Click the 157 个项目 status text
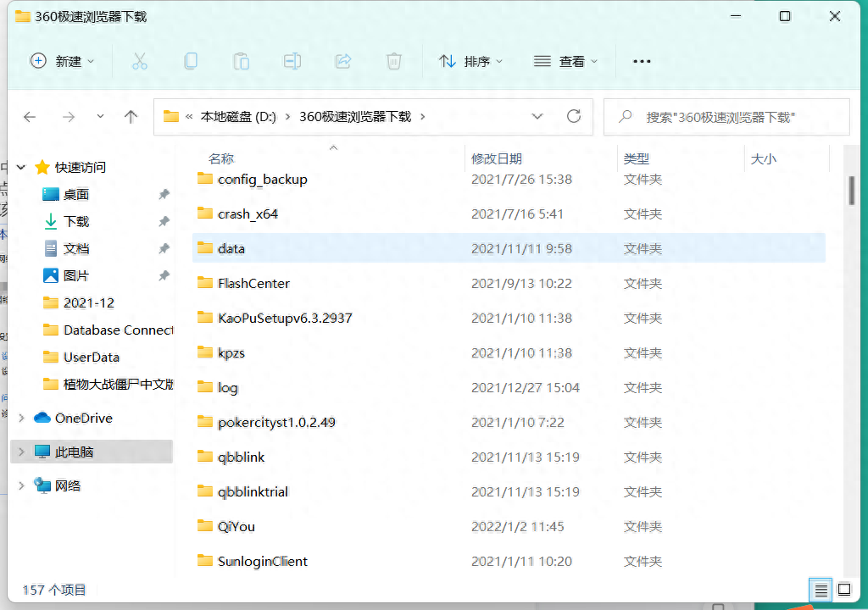This screenshot has height=610, width=868. point(54,590)
